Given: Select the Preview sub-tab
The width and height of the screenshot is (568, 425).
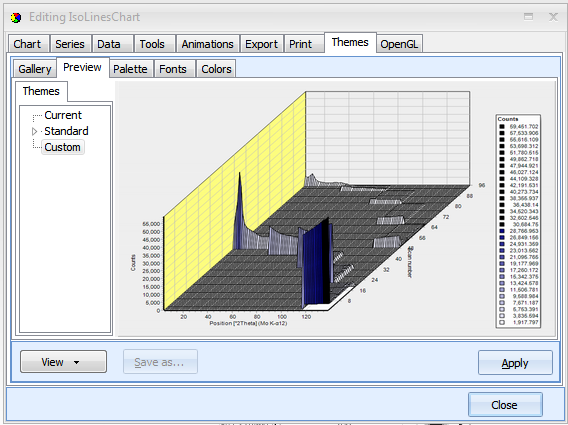Looking at the screenshot, I should [x=82, y=67].
